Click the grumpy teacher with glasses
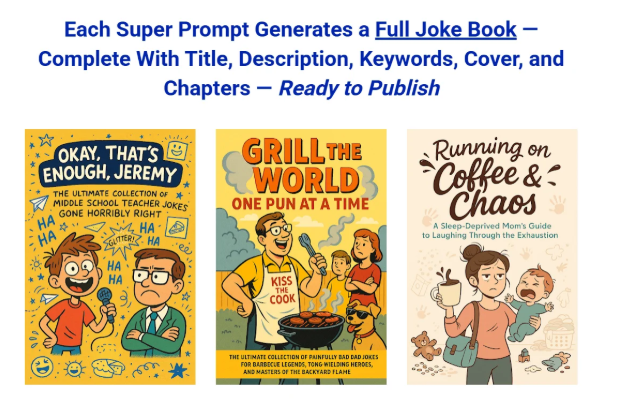The image size is (630, 412). pyautogui.click(x=156, y=302)
